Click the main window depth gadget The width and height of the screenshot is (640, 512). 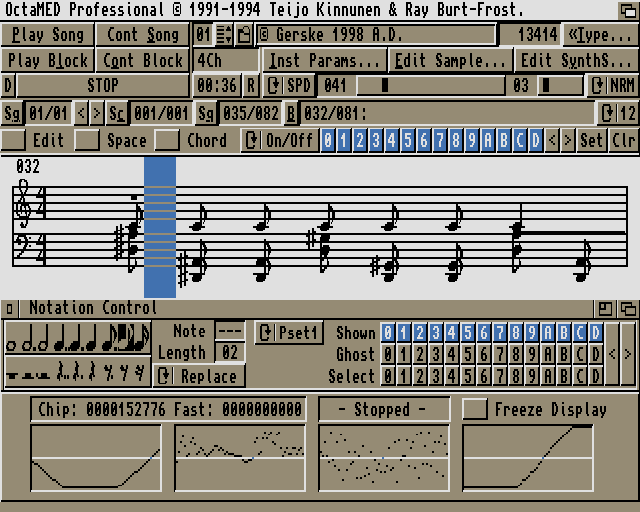click(x=628, y=10)
